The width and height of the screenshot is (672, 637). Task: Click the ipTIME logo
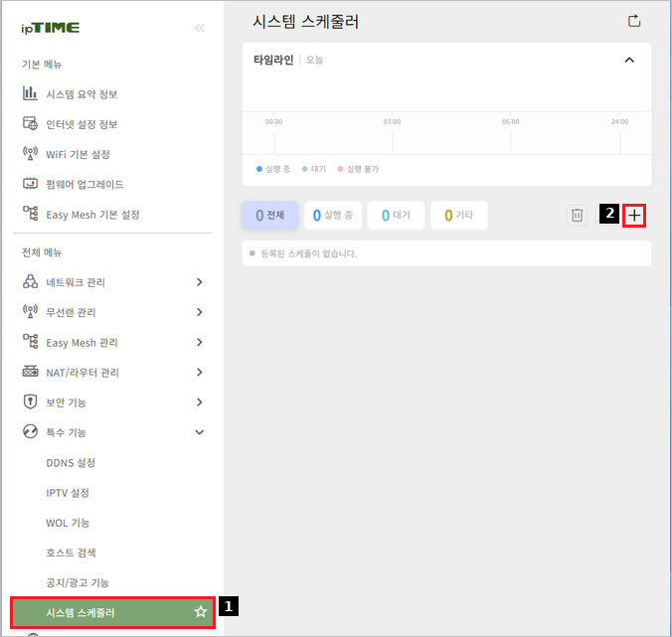50,28
